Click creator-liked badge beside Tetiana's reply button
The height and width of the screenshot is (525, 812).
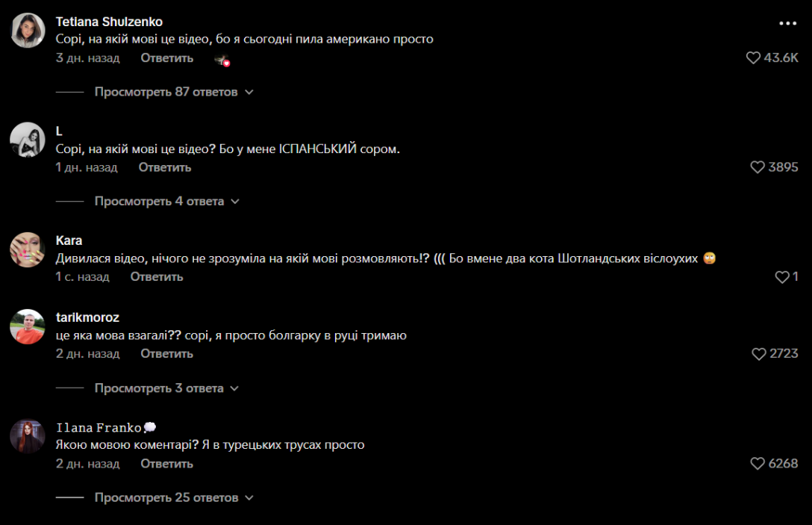click(x=222, y=60)
